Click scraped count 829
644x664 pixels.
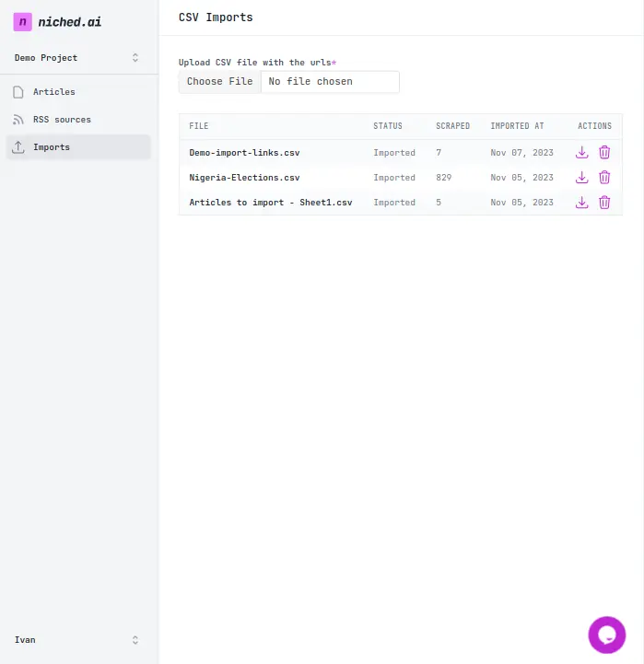(443, 178)
